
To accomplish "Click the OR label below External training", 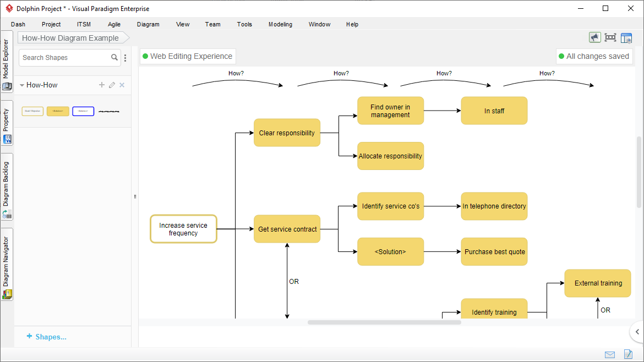I will (x=605, y=310).
